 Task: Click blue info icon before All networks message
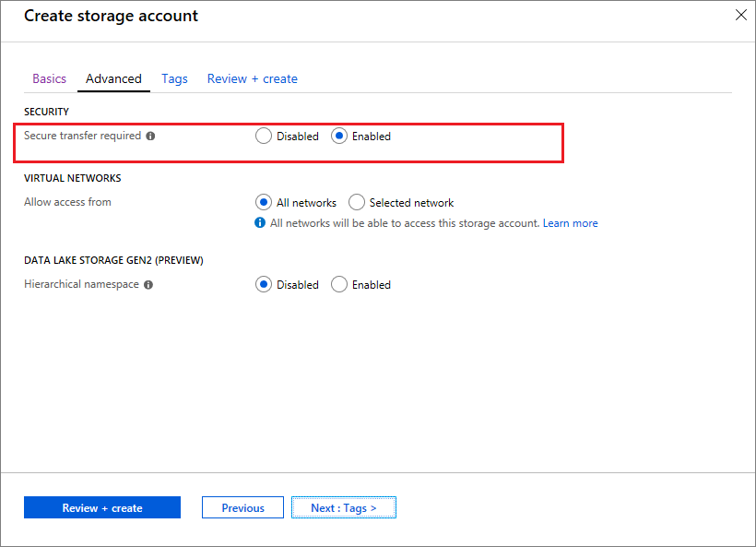260,223
